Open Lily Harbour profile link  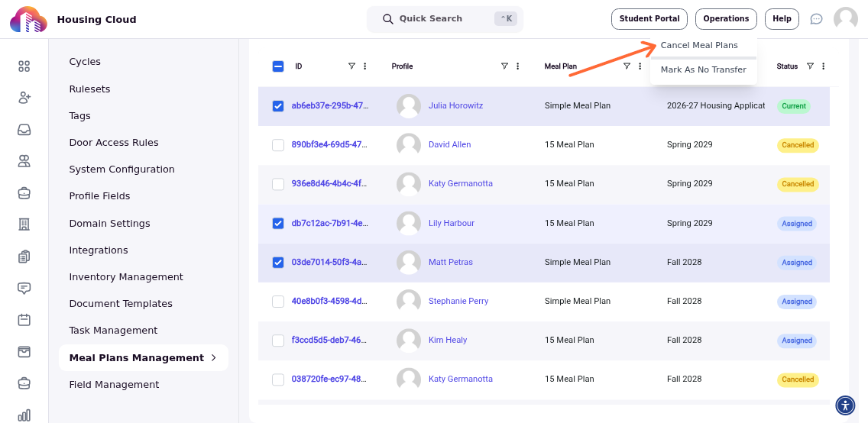451,224
